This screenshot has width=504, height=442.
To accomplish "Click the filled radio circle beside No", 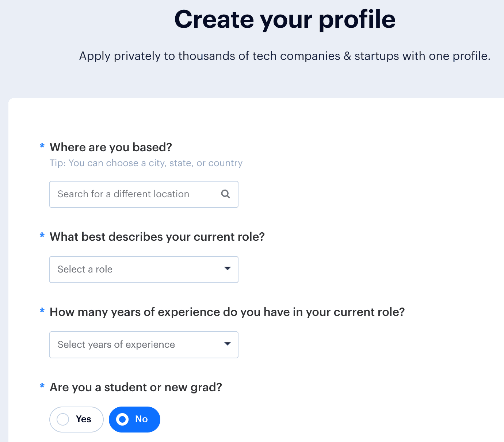I will click(122, 419).
